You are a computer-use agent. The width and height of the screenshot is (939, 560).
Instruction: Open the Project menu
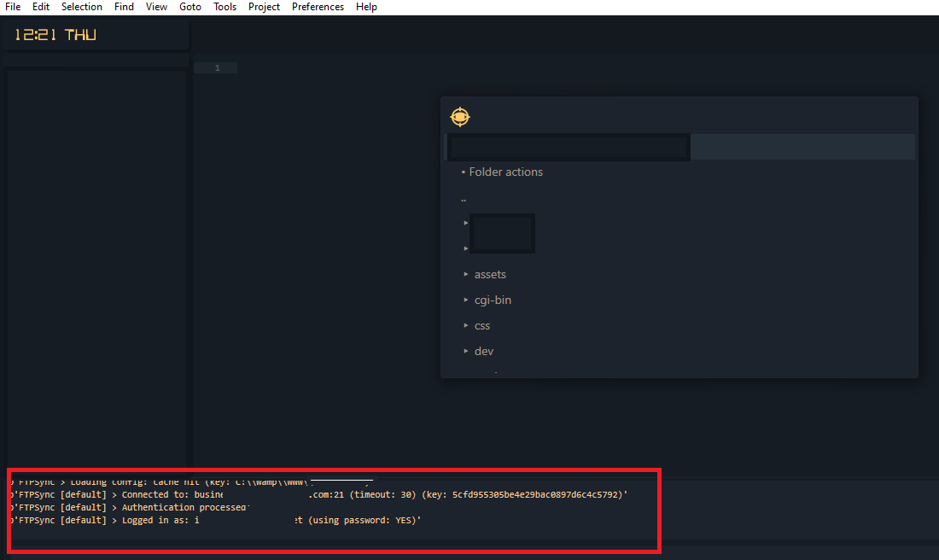pyautogui.click(x=264, y=7)
